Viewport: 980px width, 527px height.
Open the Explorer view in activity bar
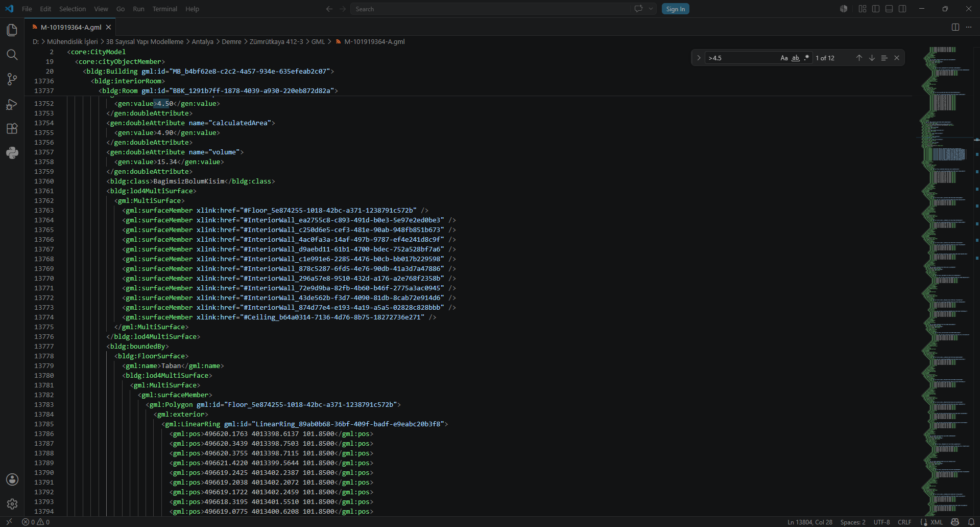(12, 30)
